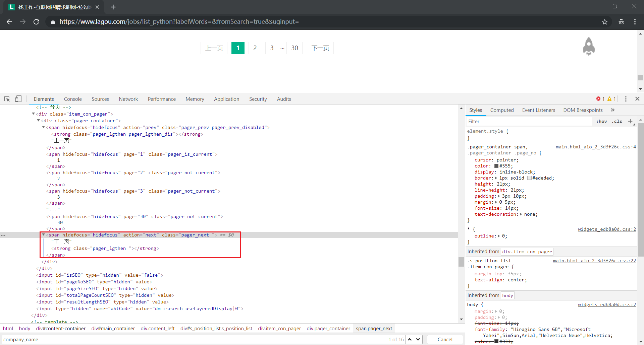Click the yellow warning count icon
The height and width of the screenshot is (345, 644).
point(609,99)
